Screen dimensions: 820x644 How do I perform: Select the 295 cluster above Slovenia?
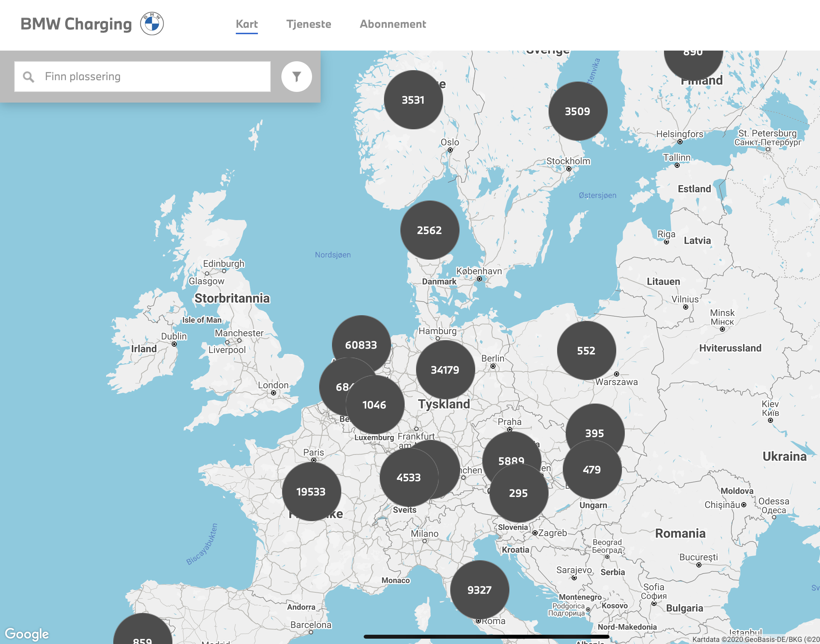[518, 493]
